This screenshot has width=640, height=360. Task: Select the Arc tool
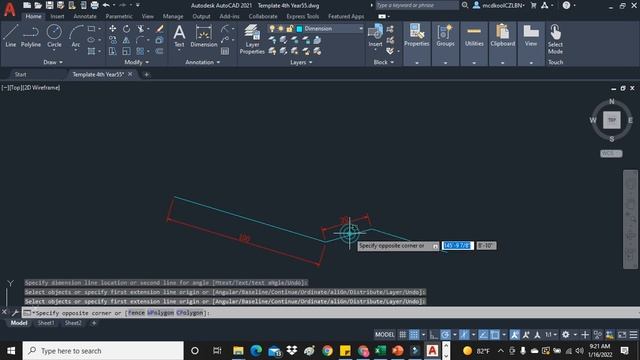[x=76, y=36]
